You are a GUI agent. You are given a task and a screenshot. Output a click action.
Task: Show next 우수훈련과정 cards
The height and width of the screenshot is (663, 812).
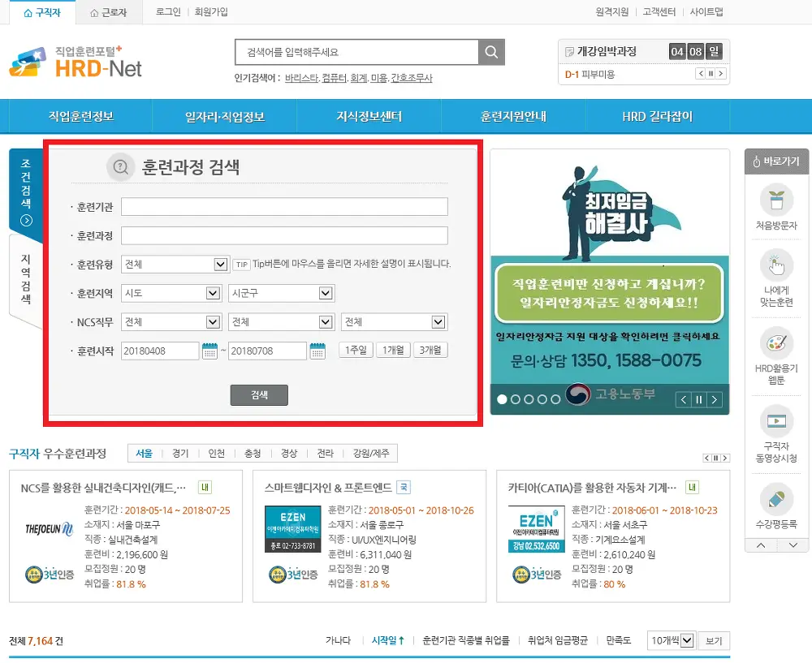725,458
